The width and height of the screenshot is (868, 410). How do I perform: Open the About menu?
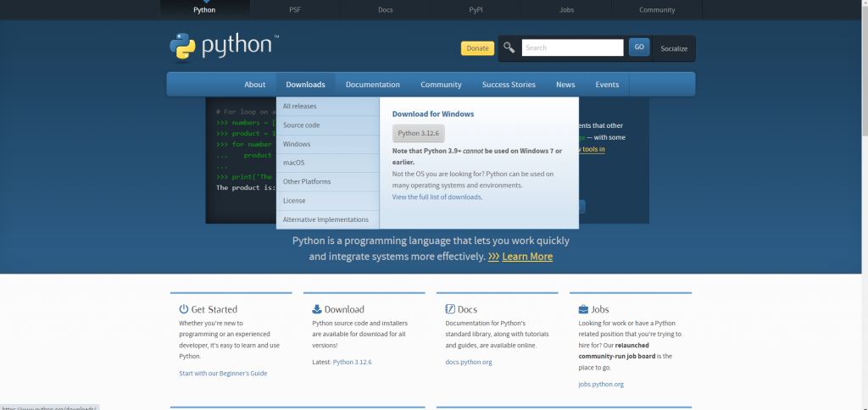254,85
